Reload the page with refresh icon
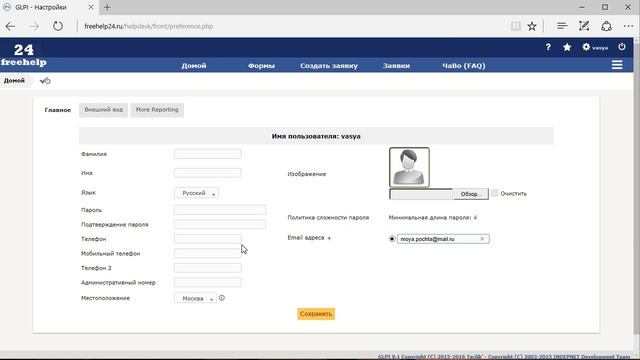 click(x=58, y=26)
